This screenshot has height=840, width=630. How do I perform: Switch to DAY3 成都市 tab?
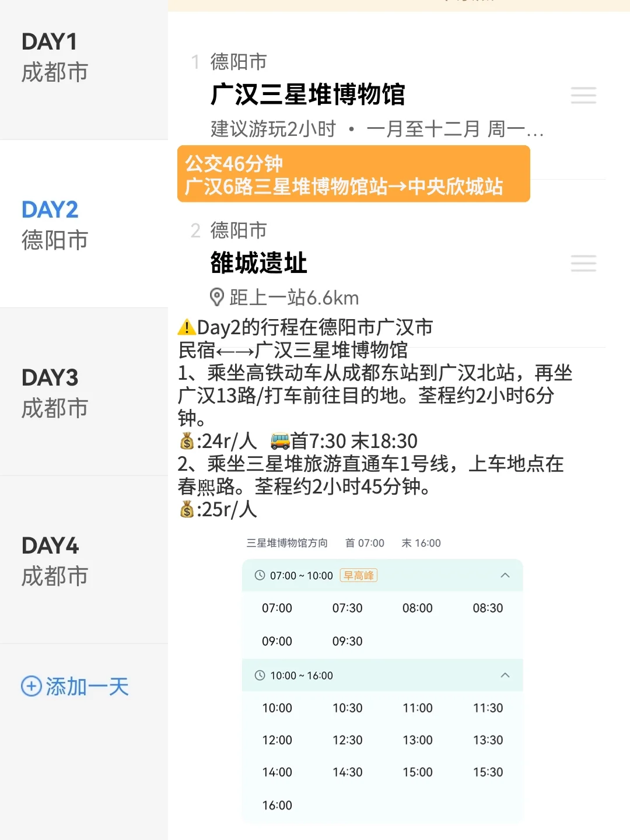[x=84, y=393]
